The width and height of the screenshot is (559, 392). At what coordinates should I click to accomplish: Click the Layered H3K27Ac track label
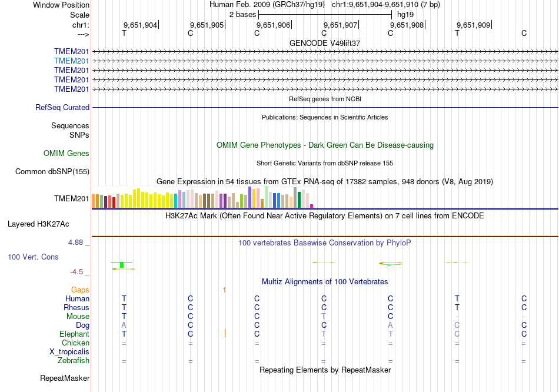(38, 224)
